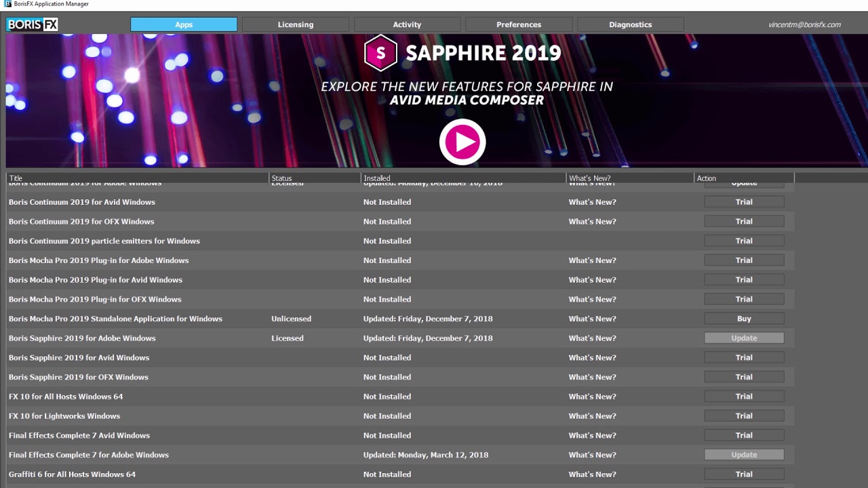Sort by the Installed column header
This screenshot has height=488, width=868.
(x=464, y=178)
